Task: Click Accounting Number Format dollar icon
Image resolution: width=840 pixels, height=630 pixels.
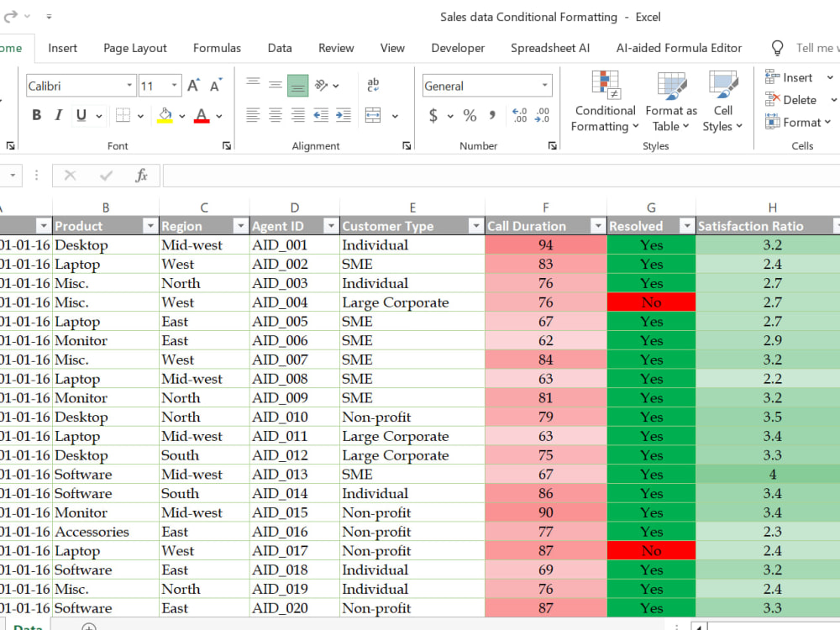Action: (x=433, y=115)
